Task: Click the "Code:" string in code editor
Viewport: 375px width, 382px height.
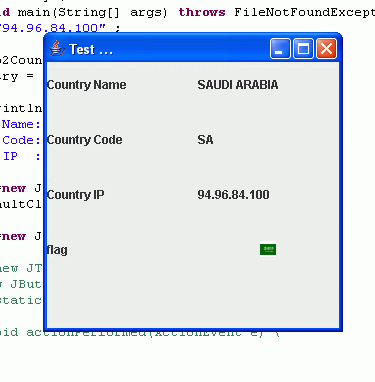Action: pos(21,140)
